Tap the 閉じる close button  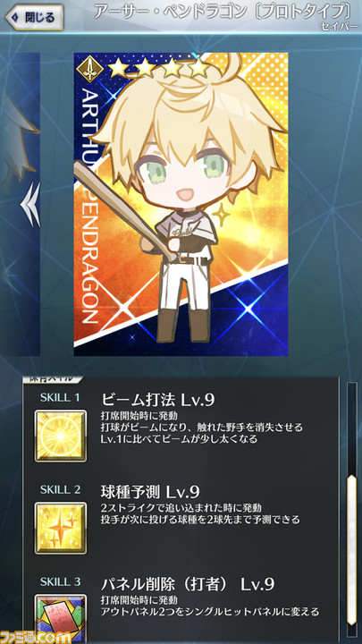click(x=34, y=17)
